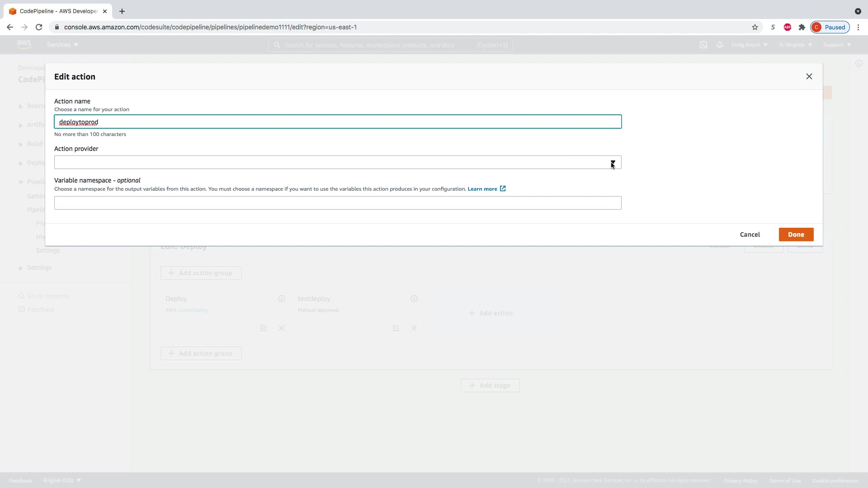Viewport: 868px width, 488px height.
Task: Reload the page with browser refresh icon
Action: point(39,27)
